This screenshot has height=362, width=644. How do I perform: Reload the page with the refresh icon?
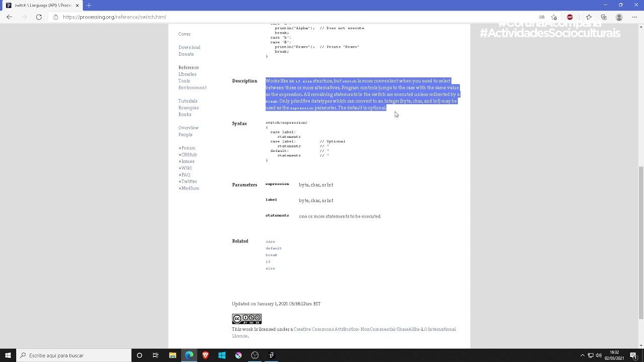pos(39,17)
